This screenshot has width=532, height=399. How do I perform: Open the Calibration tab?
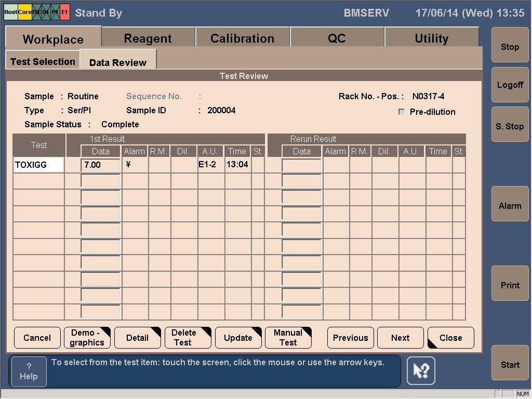pyautogui.click(x=242, y=38)
